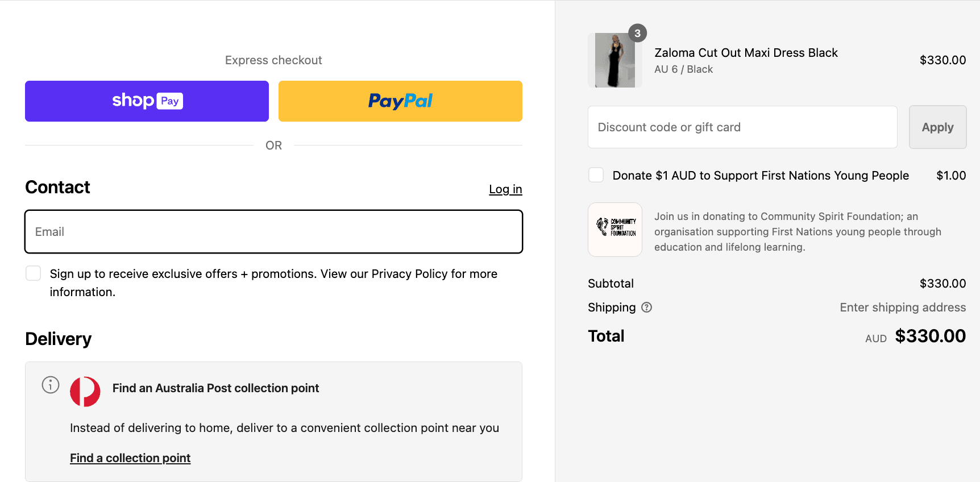
Task: Click the Australia Post logo icon
Action: tap(85, 391)
